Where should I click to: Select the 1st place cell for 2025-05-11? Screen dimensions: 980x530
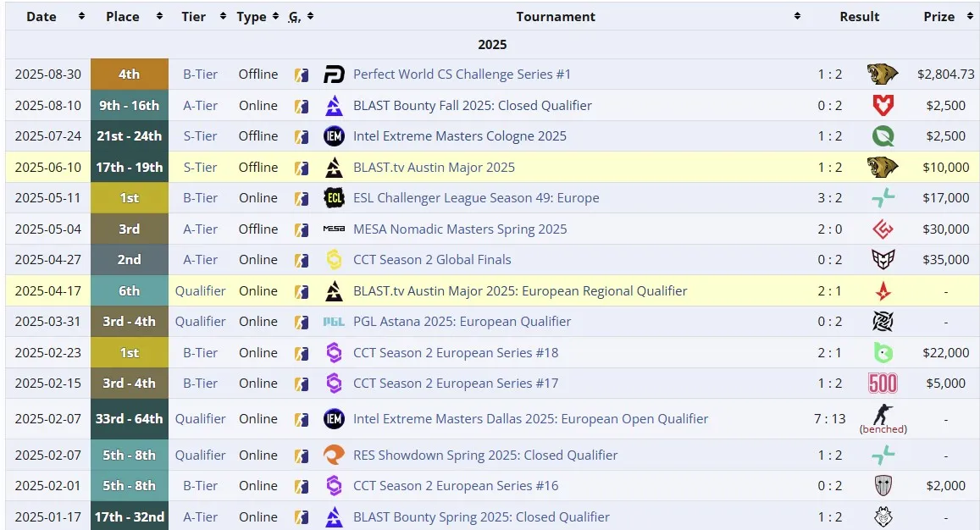click(130, 198)
